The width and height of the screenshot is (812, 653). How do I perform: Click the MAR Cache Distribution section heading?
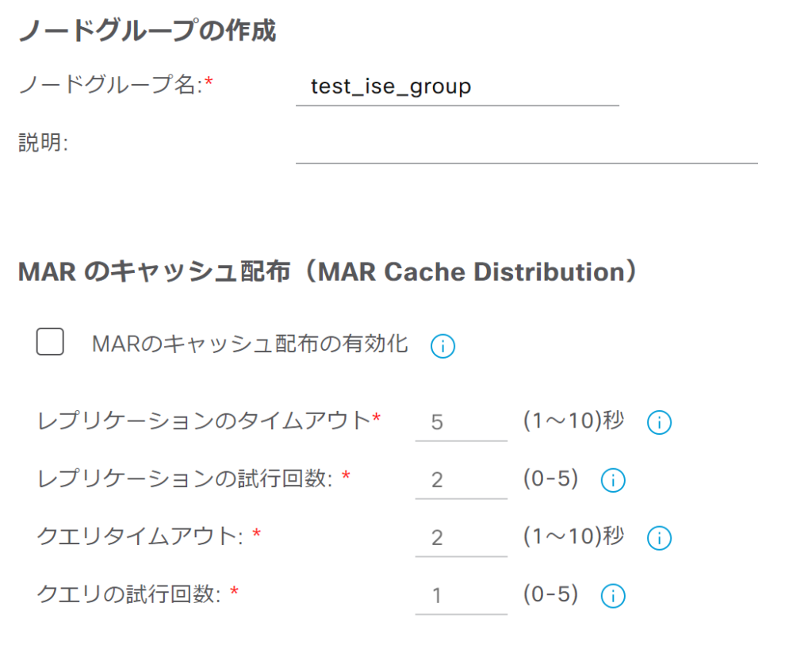[x=327, y=272]
